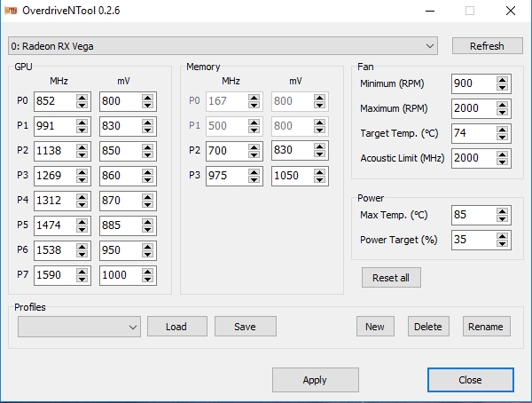Decrease GPU P6 mV with down arrow
Image resolution: width=532 pixels, height=403 pixels.
pyautogui.click(x=147, y=254)
